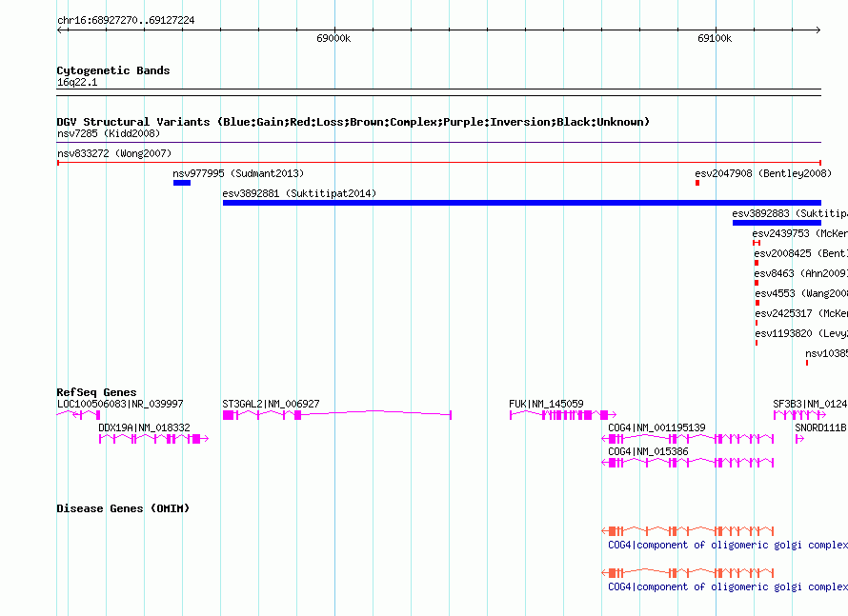Click the left arrow end of the ruler
The height and width of the screenshot is (616, 848).
pyautogui.click(x=59, y=30)
